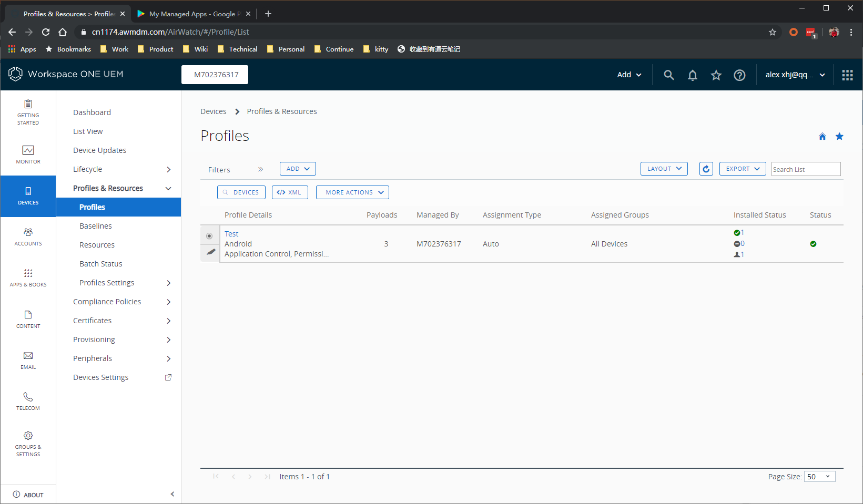Click the About info link
863x504 pixels.
(x=28, y=495)
